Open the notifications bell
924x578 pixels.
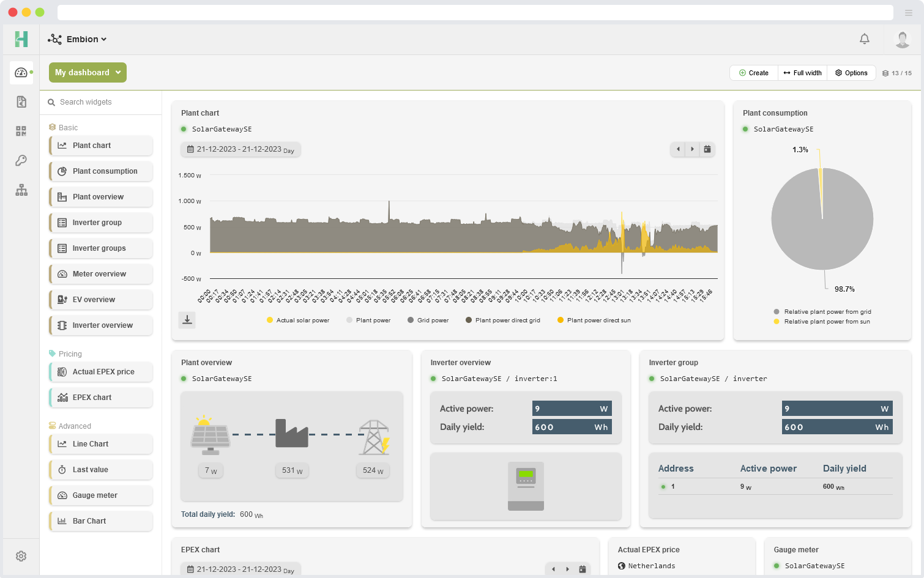864,39
